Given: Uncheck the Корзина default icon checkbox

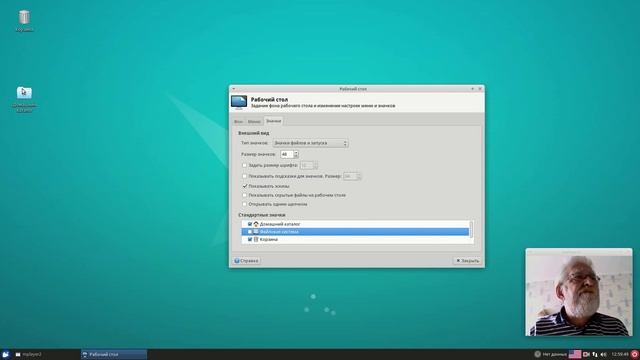Looking at the screenshot, I should (250, 240).
